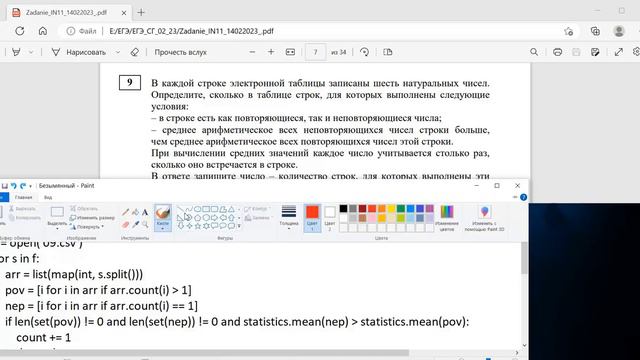
Task: Click the Undo arrow in Paint title bar
Action: click(13, 186)
